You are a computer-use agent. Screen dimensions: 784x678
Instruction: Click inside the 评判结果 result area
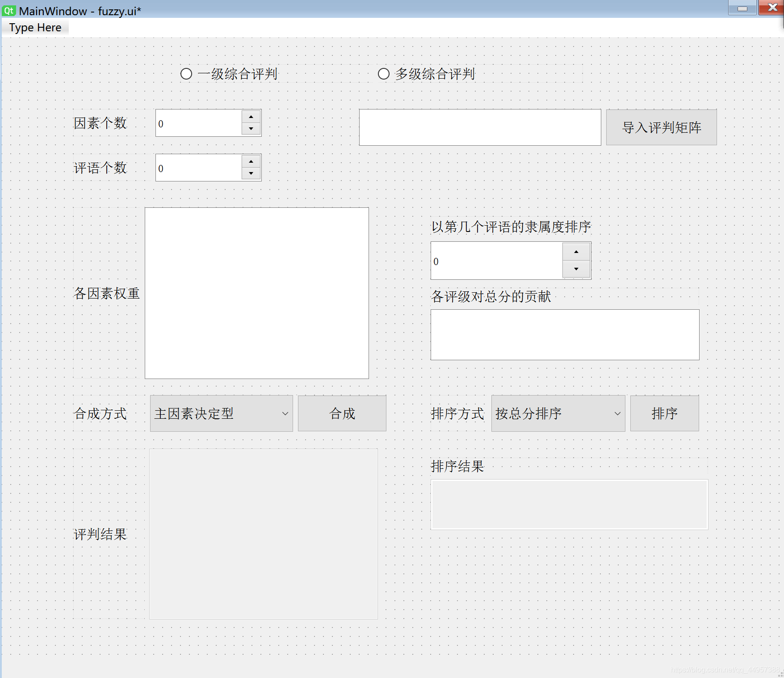point(264,534)
